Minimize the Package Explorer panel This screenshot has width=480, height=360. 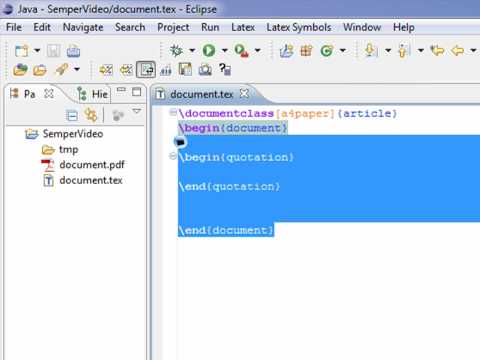[x=121, y=90]
